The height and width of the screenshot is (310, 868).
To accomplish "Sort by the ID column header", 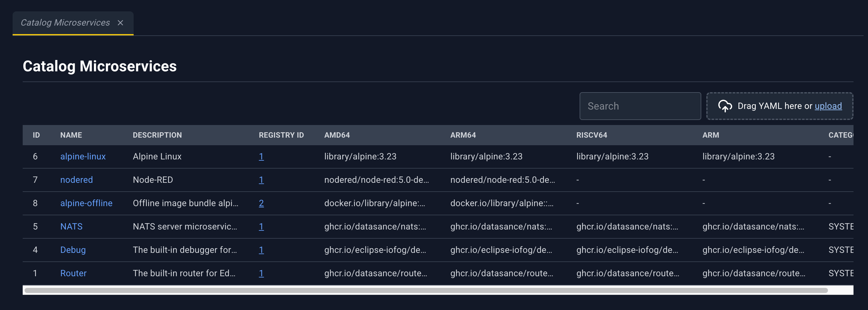I will click(x=36, y=135).
